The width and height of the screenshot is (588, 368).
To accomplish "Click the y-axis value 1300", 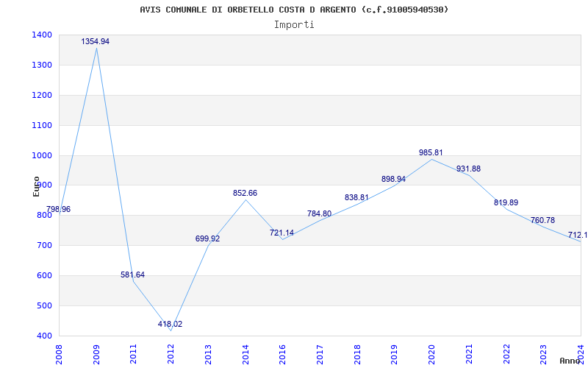I will 42,65.
